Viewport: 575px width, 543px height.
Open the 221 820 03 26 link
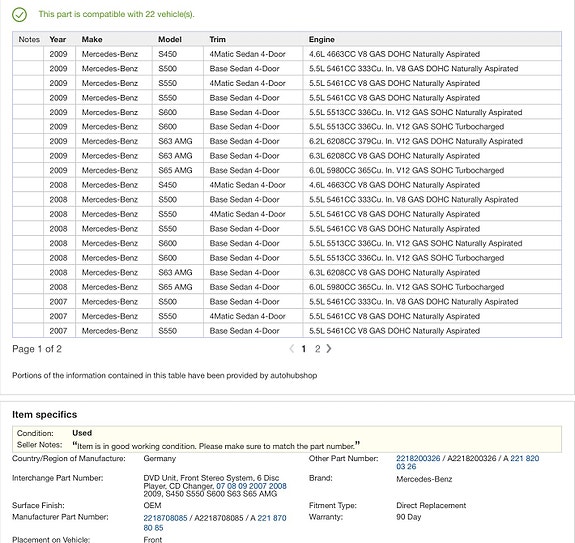(468, 462)
